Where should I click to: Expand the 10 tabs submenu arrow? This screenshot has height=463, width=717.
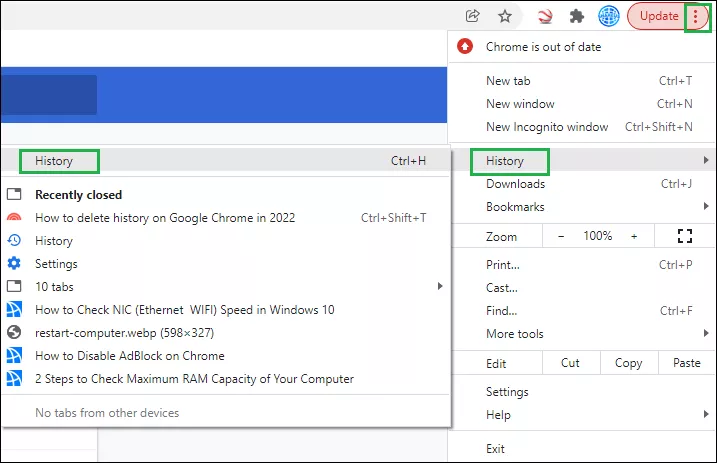coord(440,286)
